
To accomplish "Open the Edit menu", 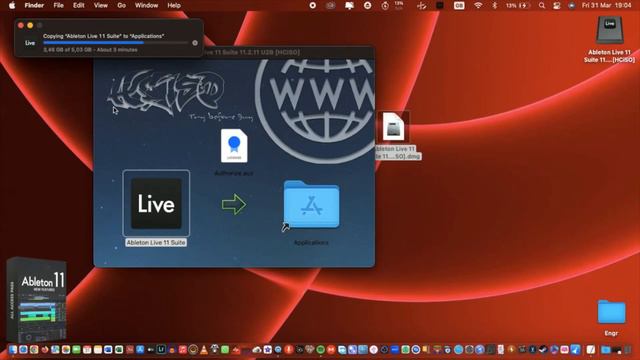I will (78, 5).
